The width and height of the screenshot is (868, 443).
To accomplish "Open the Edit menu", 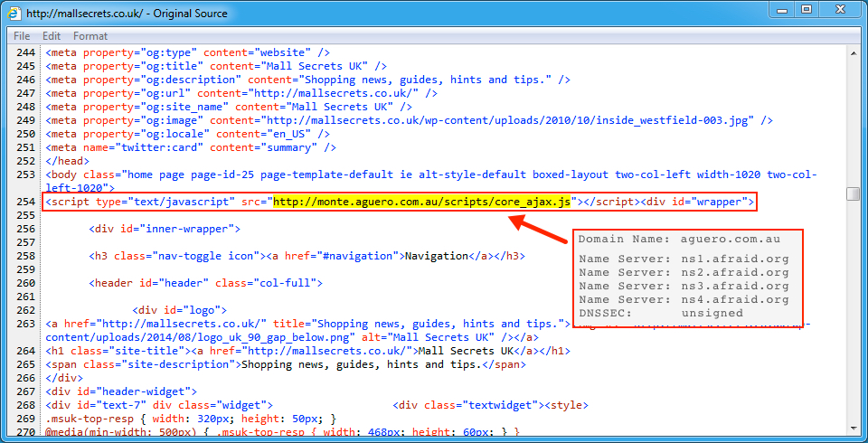I will pos(51,36).
